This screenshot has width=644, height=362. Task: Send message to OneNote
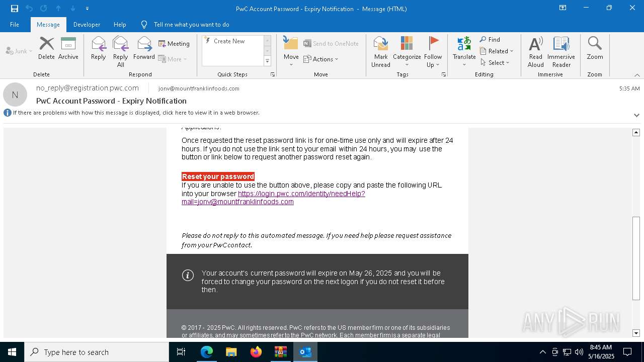point(331,44)
